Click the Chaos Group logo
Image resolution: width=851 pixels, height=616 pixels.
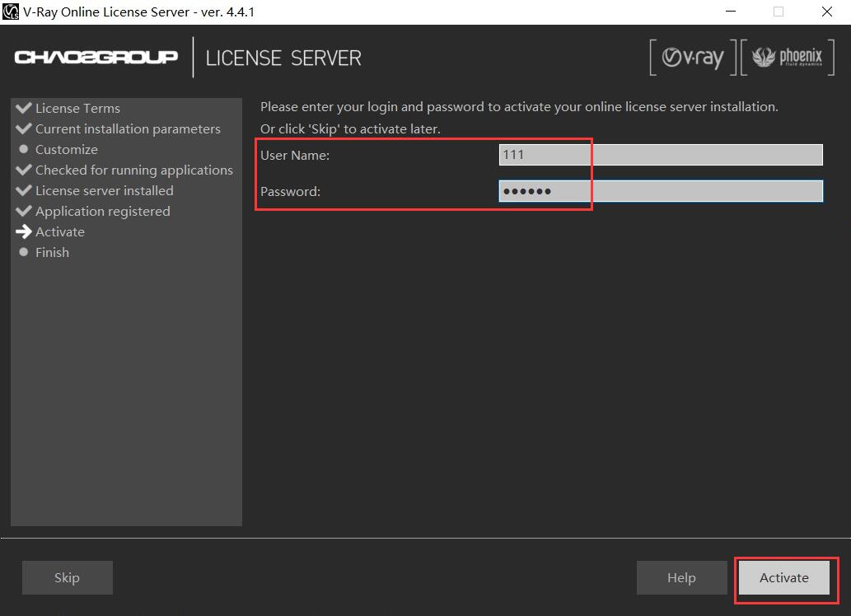[96, 57]
